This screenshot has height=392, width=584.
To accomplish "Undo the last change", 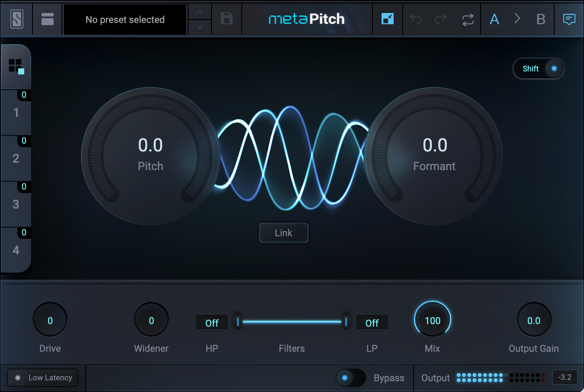I will click(x=416, y=19).
